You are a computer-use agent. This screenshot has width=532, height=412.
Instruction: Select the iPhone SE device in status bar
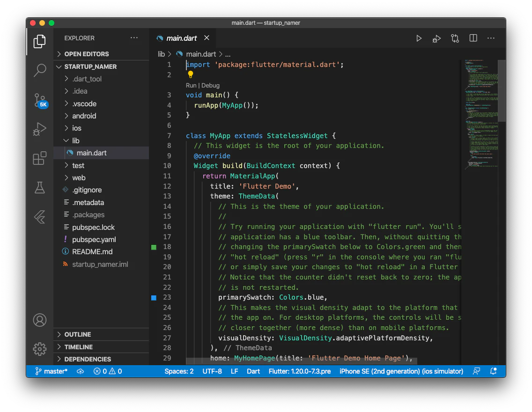pos(401,371)
